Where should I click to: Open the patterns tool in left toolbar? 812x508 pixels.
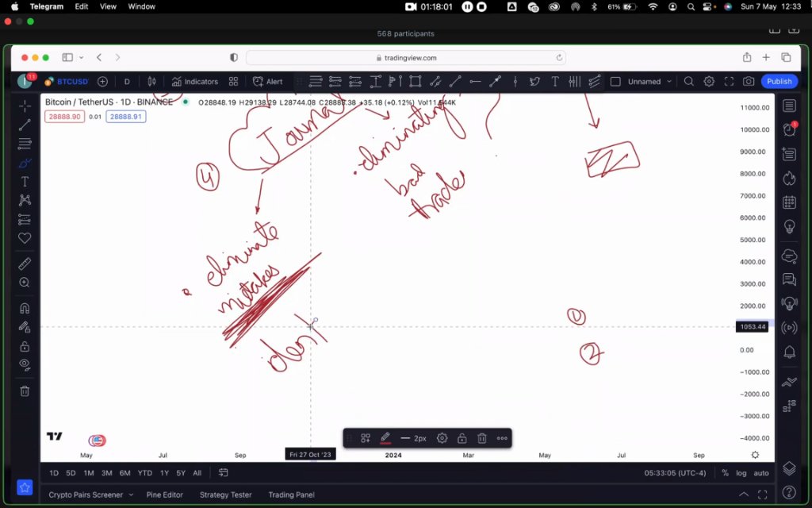point(25,200)
